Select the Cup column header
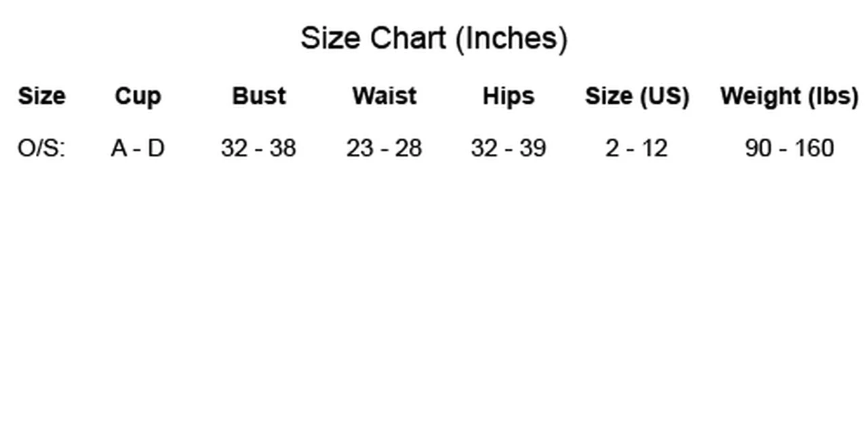868x434 pixels. 138,96
